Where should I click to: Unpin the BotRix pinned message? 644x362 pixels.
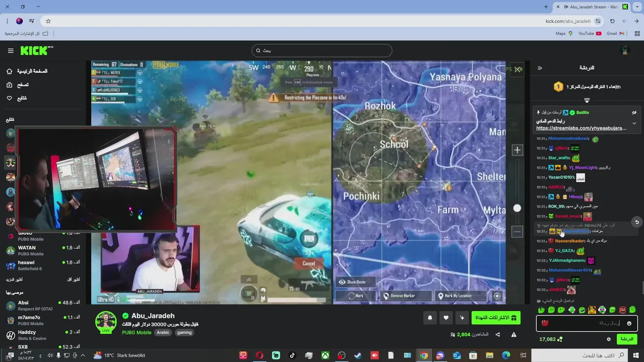point(634,113)
